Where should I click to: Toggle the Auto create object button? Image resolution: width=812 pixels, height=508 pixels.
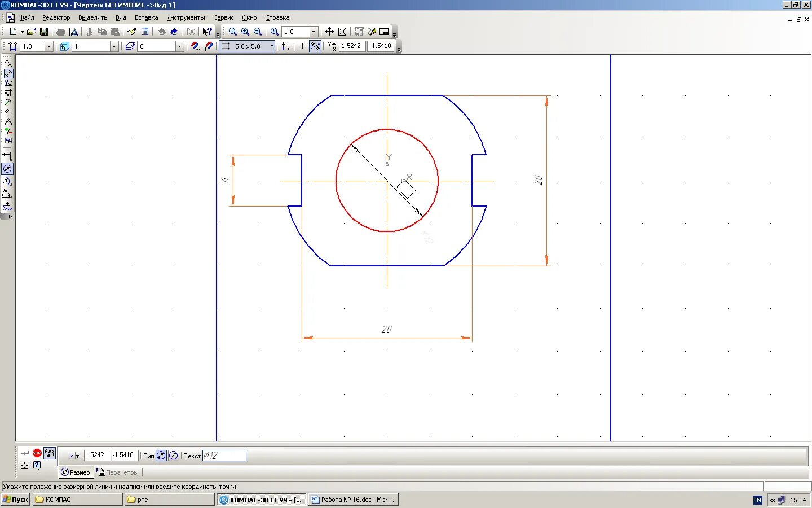click(x=50, y=453)
